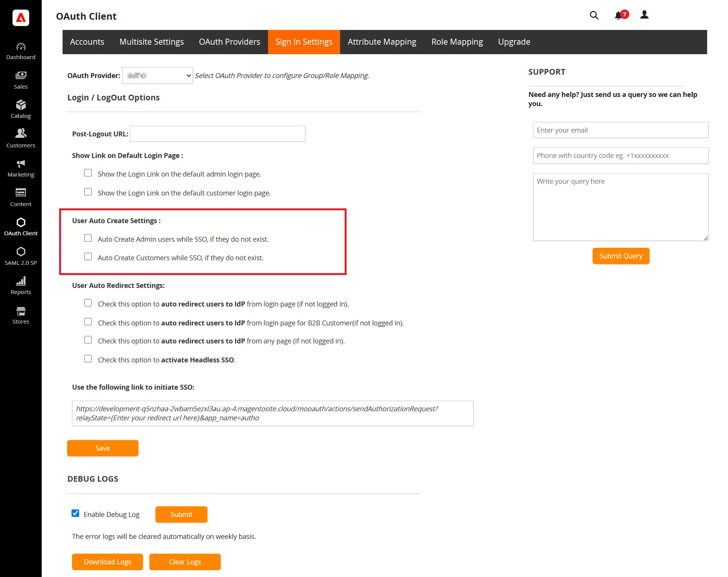The image size is (728, 577).
Task: Click error logs cleared weekly note
Action: 164,536
